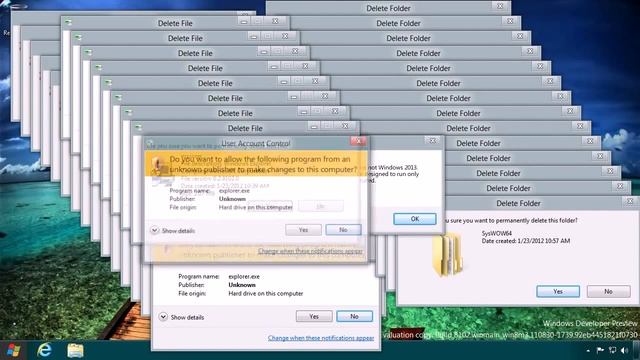Select the 'SysWOW64' folder name text
The width and height of the screenshot is (640, 360).
[496, 233]
